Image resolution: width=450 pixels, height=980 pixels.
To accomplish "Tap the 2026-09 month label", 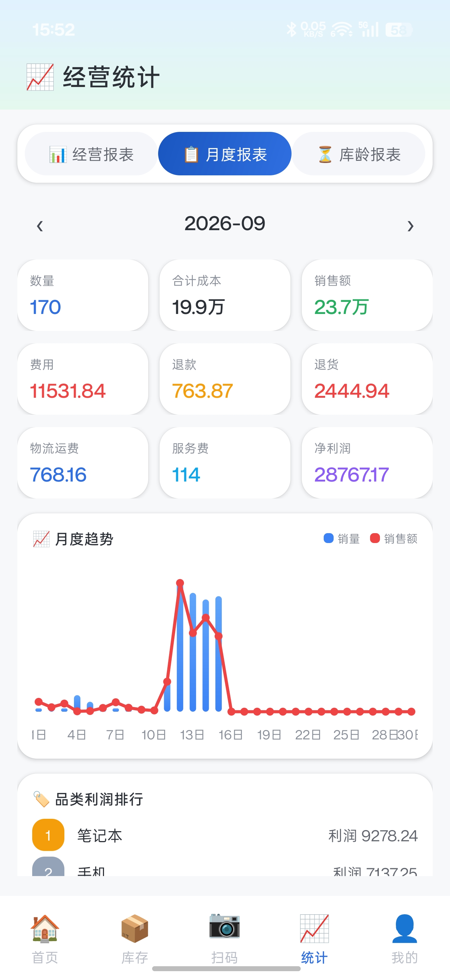I will 225,224.
